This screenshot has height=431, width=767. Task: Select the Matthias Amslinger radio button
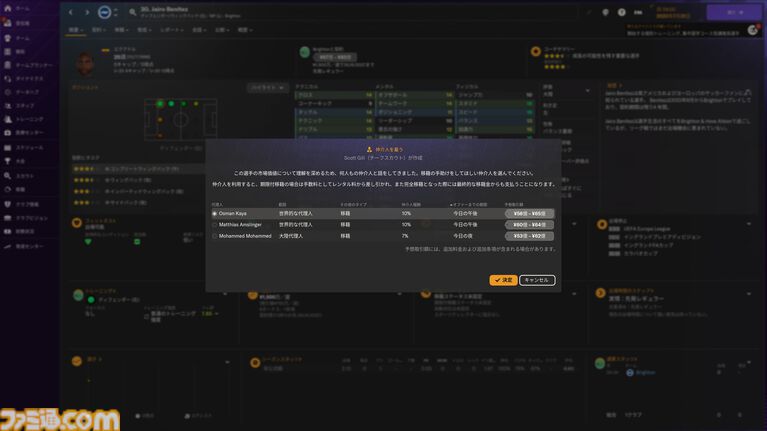(214, 225)
